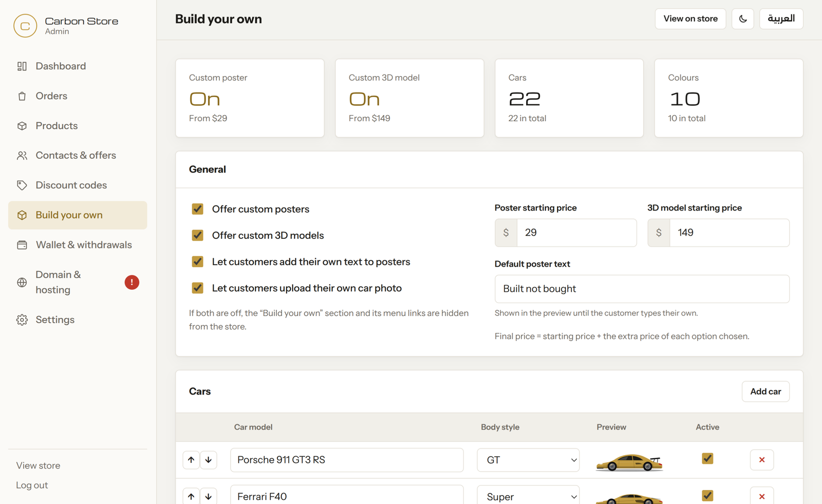Image resolution: width=822 pixels, height=504 pixels.
Task: Click the Default poster text field
Action: click(642, 289)
